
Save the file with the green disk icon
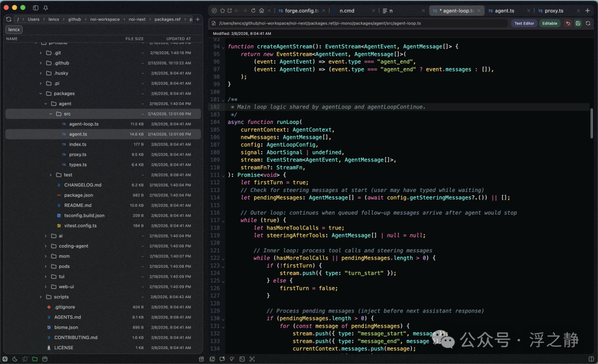point(578,23)
